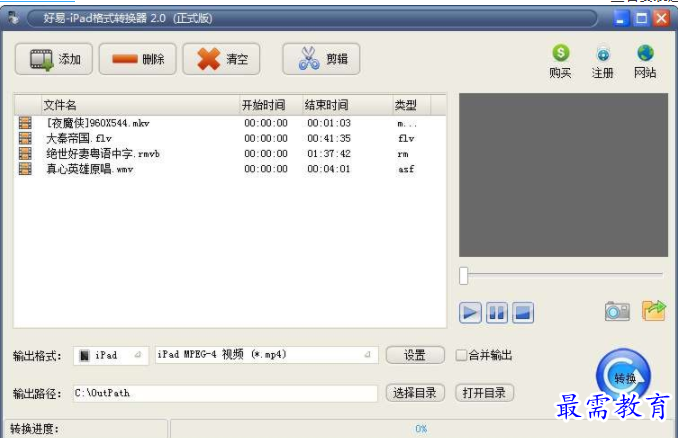Click the type value flv

point(406,139)
